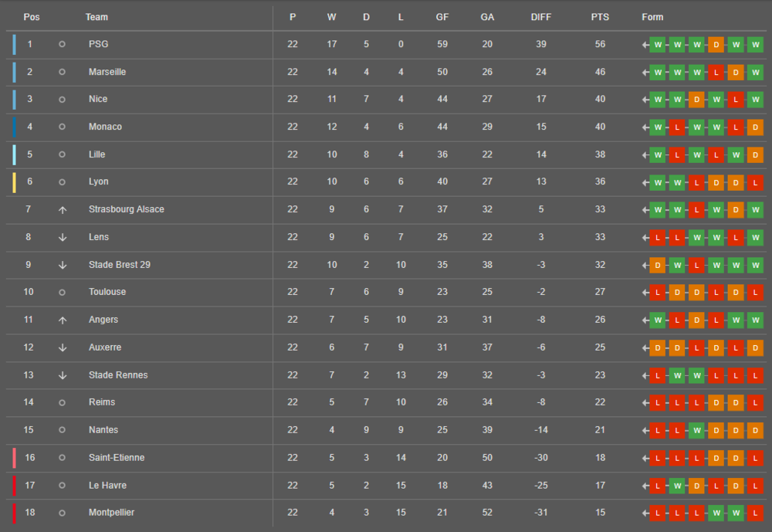Click the no-change circle icon beside PSG
772x532 pixels.
[x=63, y=44]
